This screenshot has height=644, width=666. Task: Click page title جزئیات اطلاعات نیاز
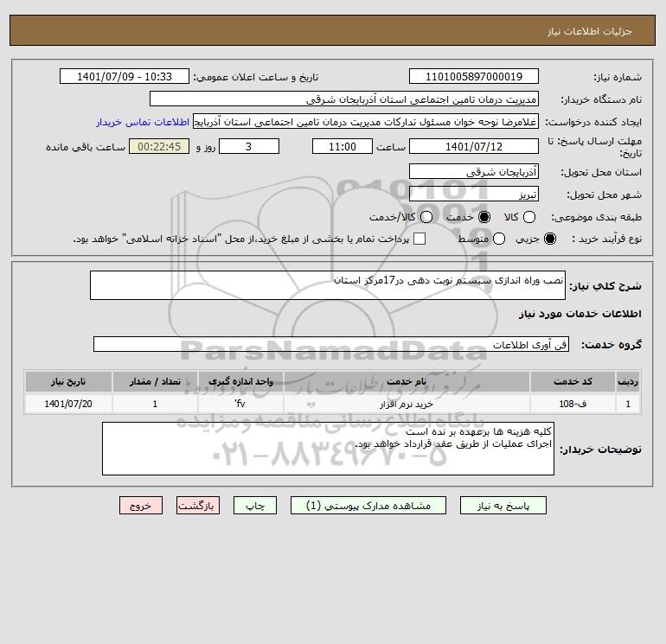pyautogui.click(x=590, y=31)
